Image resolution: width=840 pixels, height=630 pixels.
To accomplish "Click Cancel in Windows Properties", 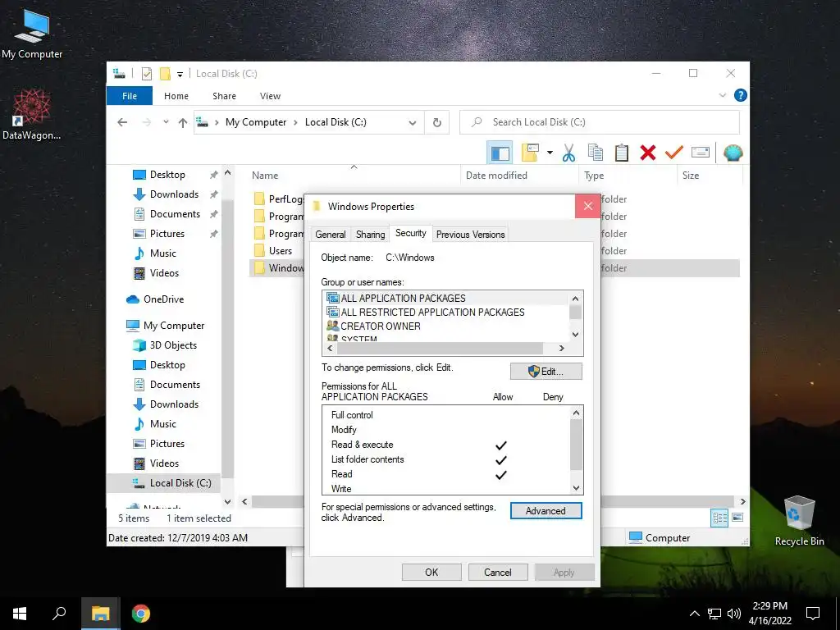I will [x=498, y=572].
